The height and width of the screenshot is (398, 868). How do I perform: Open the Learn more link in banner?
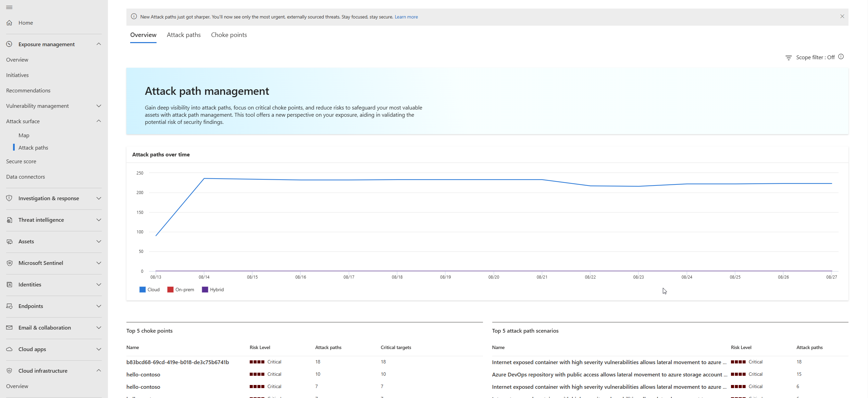(406, 17)
